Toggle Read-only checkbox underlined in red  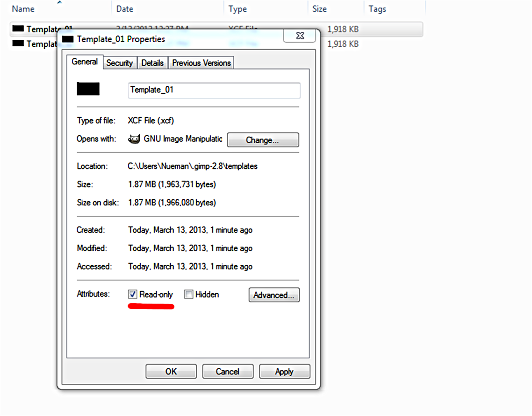point(132,294)
